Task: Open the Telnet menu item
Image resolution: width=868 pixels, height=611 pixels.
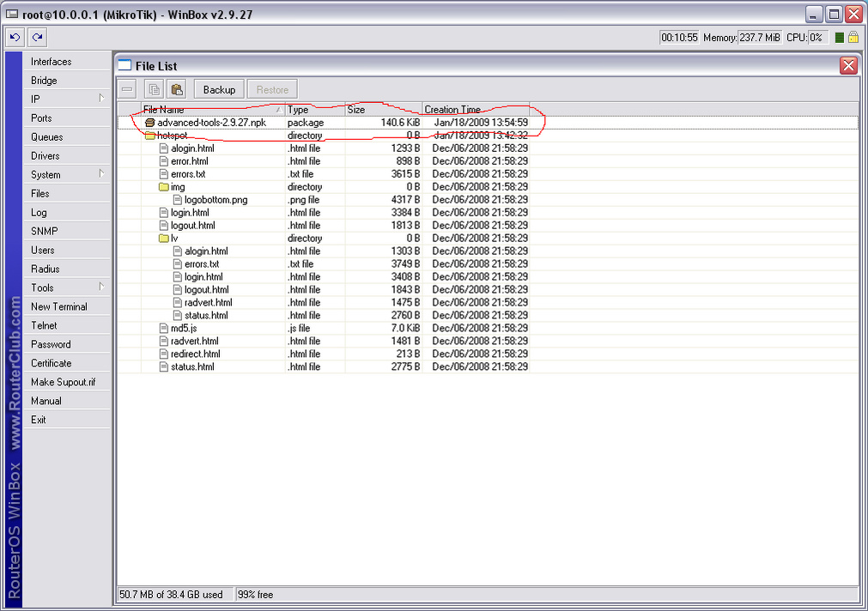Action: pyautogui.click(x=66, y=325)
